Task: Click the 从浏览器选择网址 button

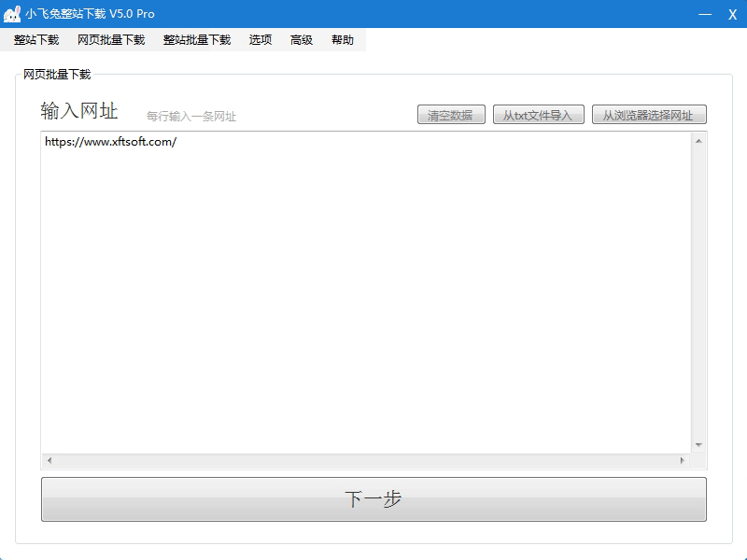Action: click(x=649, y=115)
